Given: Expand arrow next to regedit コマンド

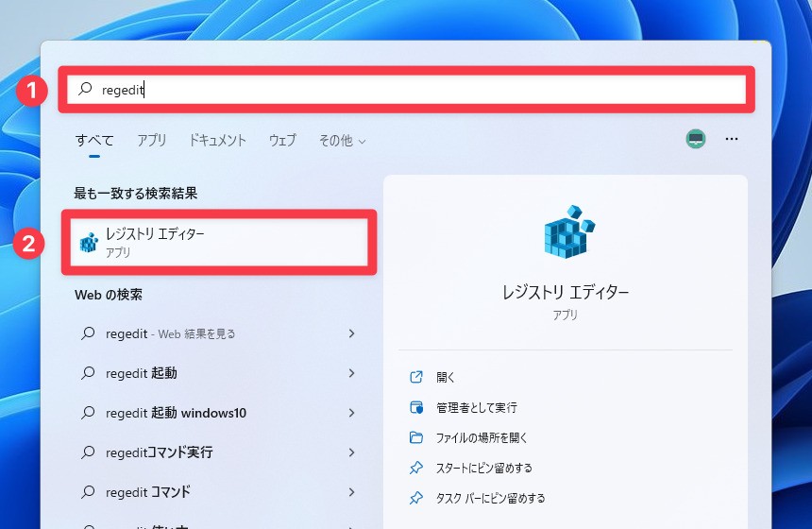Looking at the screenshot, I should point(351,492).
